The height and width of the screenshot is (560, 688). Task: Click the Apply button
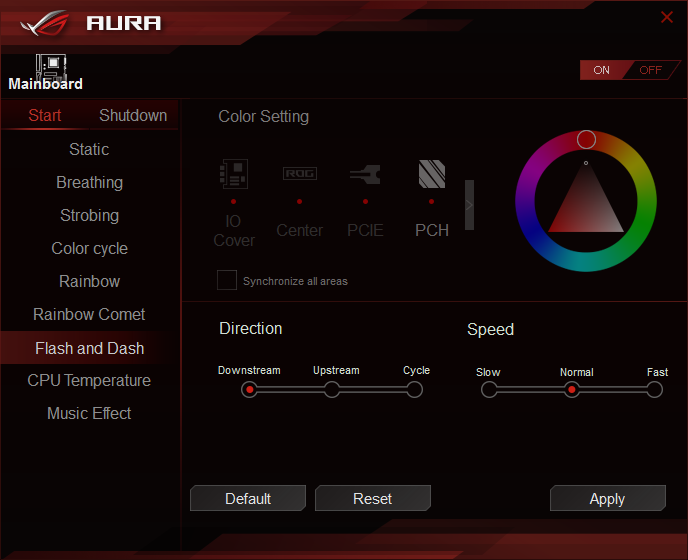click(x=608, y=498)
